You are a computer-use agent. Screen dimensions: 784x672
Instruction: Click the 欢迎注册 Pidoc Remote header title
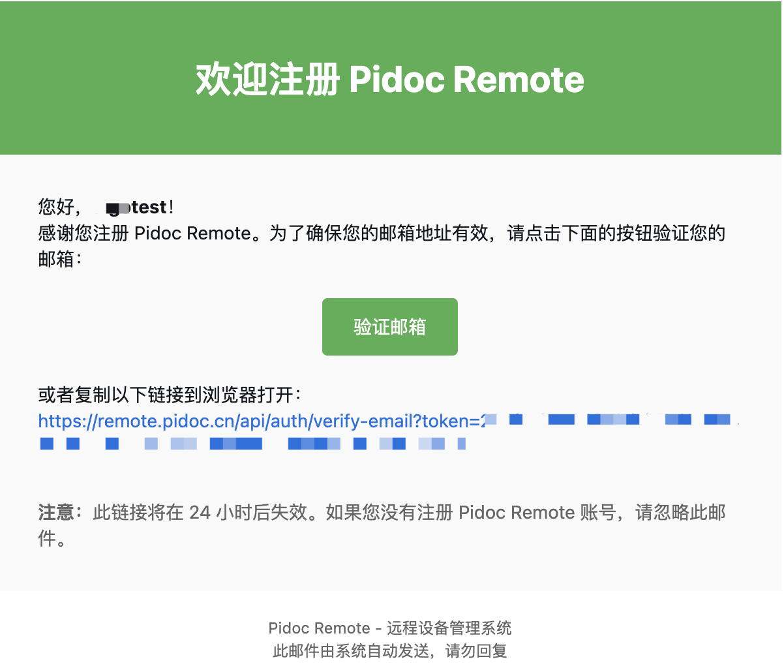[390, 80]
